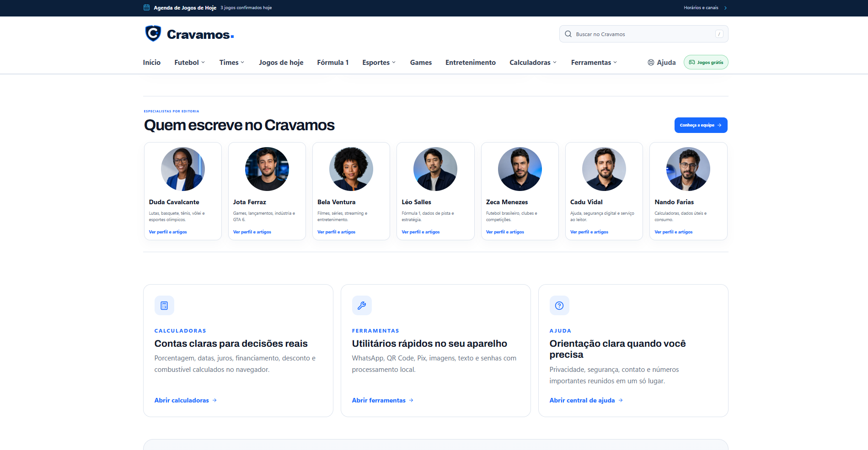
Task: Click the name Léo Salles
Action: coord(417,202)
